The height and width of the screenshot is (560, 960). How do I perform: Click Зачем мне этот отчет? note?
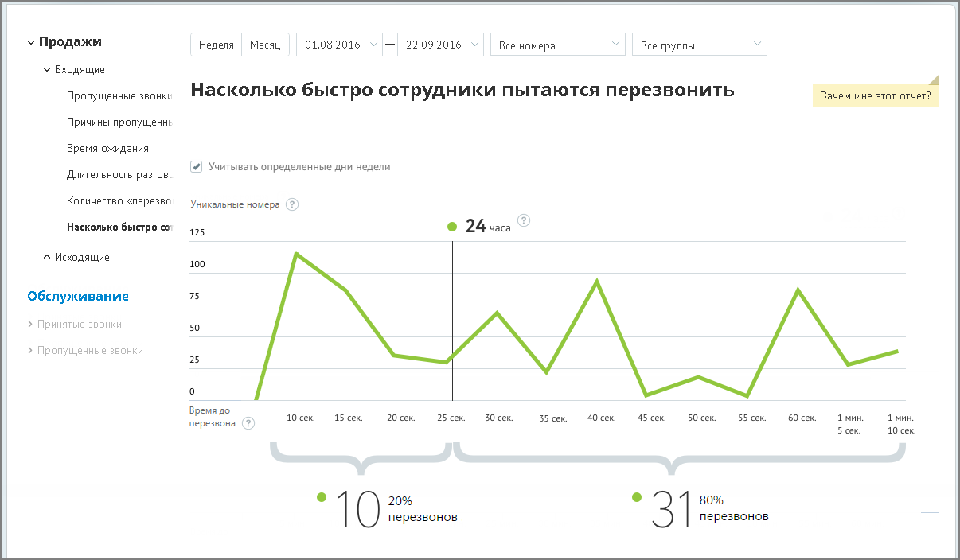coord(876,96)
